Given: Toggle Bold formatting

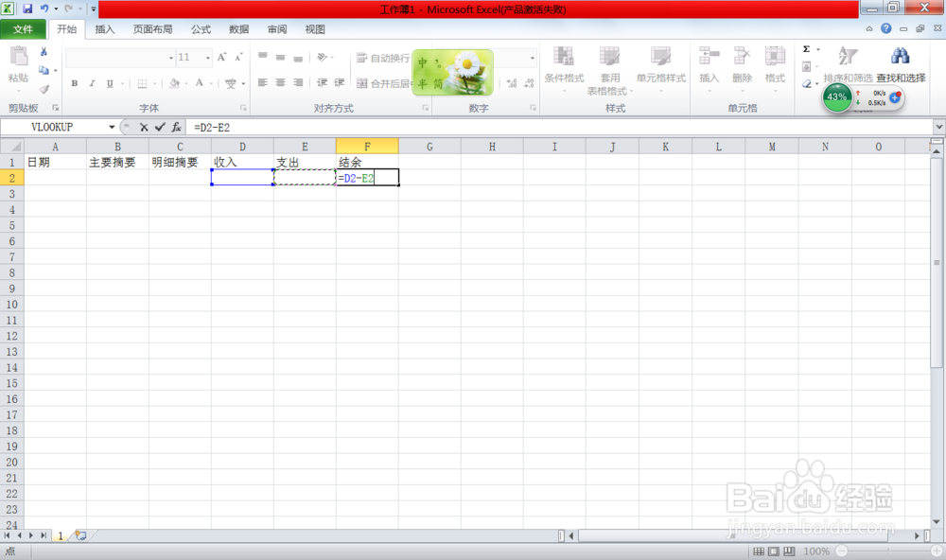Looking at the screenshot, I should point(74,83).
